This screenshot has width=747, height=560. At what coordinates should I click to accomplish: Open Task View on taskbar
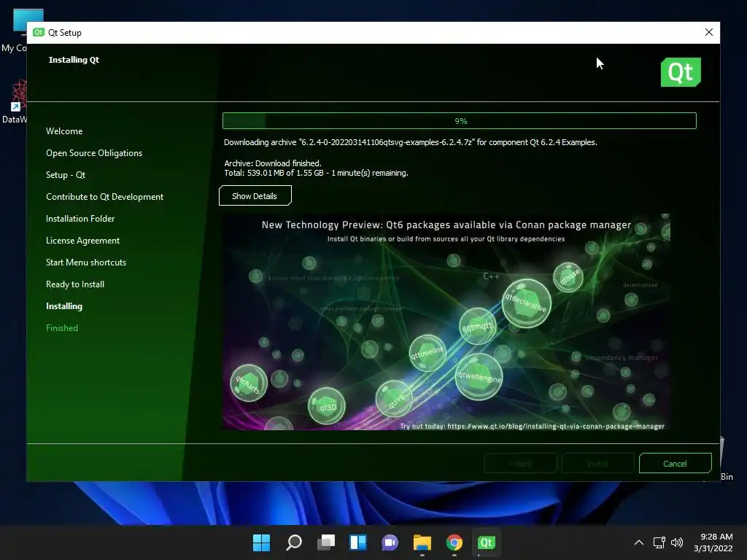[x=326, y=542]
